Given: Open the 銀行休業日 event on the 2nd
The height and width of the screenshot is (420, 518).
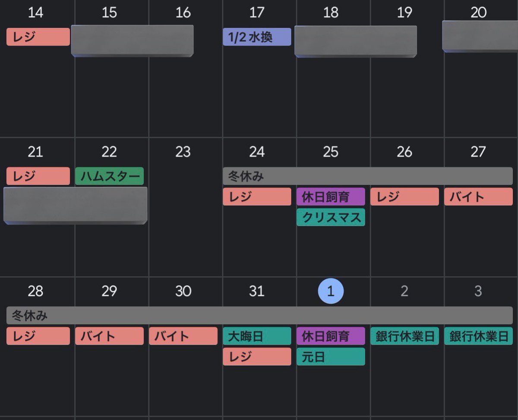Looking at the screenshot, I should (404, 336).
